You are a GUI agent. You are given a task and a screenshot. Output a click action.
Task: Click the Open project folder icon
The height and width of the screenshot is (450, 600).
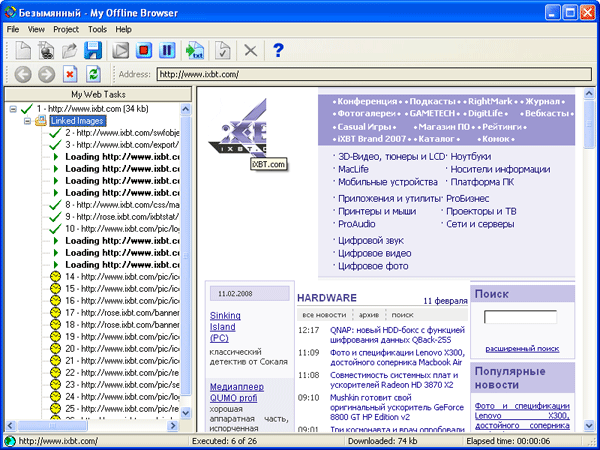[x=70, y=50]
